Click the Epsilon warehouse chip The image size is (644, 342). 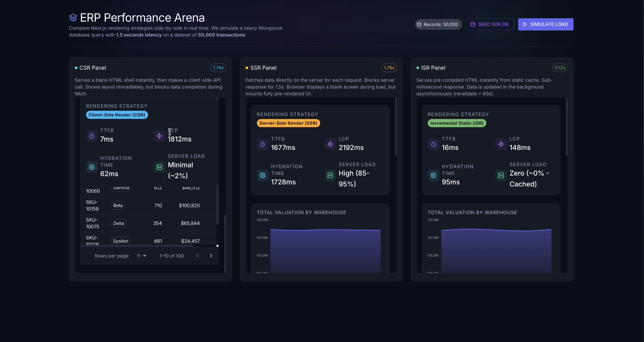click(x=121, y=241)
